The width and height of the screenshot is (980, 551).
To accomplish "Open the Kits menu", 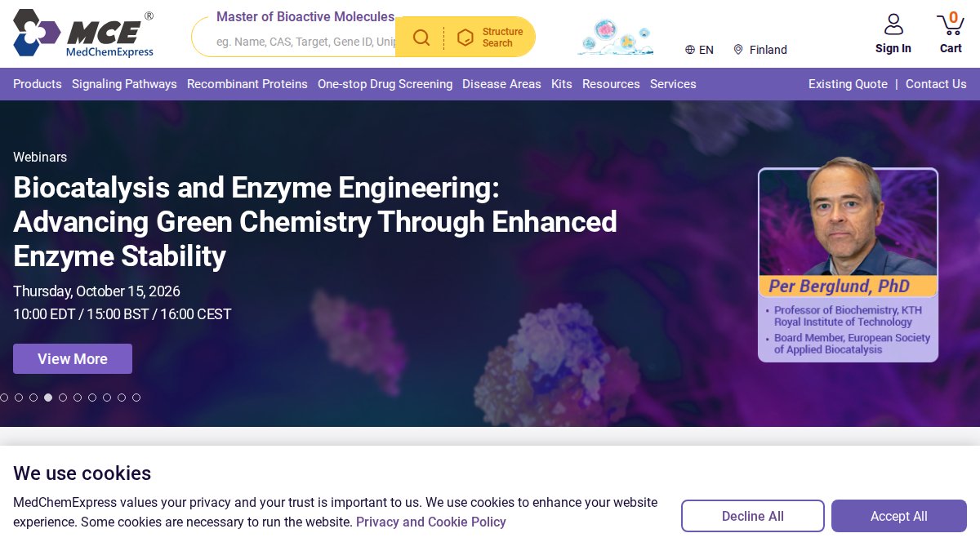I will (562, 84).
